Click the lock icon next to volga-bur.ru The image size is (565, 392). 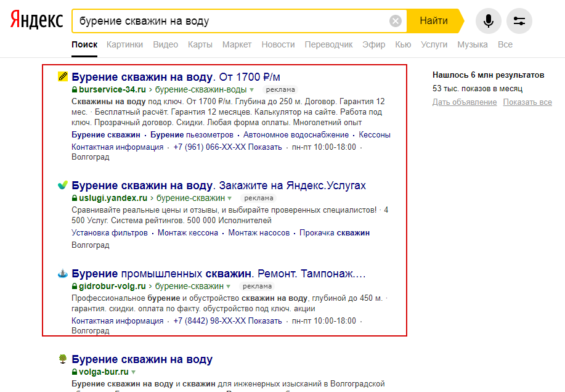pyautogui.click(x=75, y=372)
